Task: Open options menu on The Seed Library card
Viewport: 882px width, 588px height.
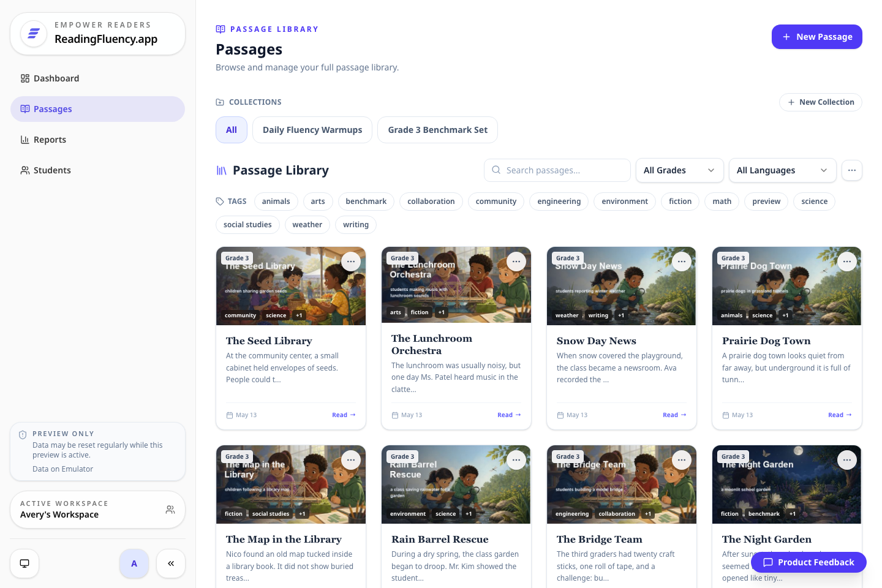Action: [x=351, y=262]
